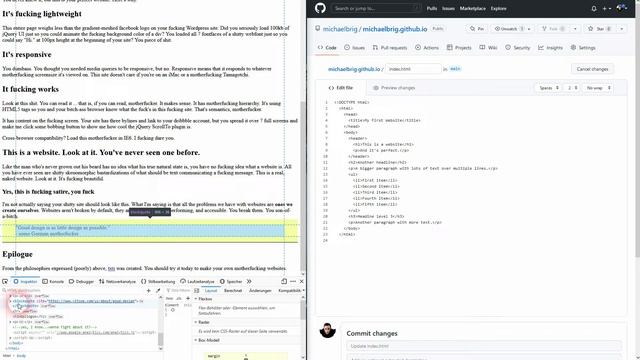Open the Laufzeitanalyse devtools tab
This screenshot has width=640, height=360.
coord(197,282)
